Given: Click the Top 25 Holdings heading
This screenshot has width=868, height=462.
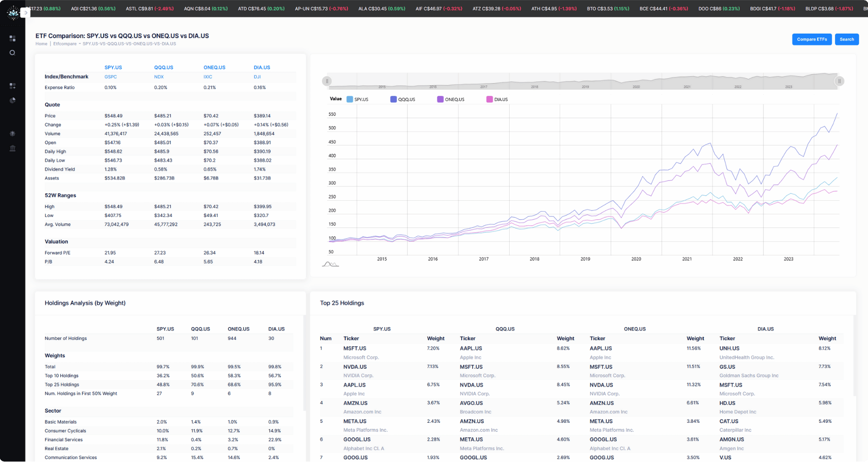Looking at the screenshot, I should point(342,303).
